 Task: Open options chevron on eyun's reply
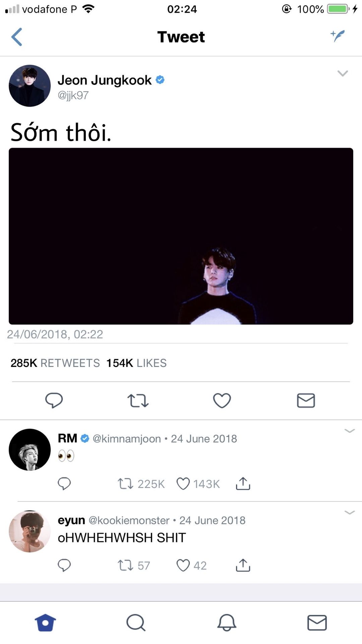(x=349, y=513)
